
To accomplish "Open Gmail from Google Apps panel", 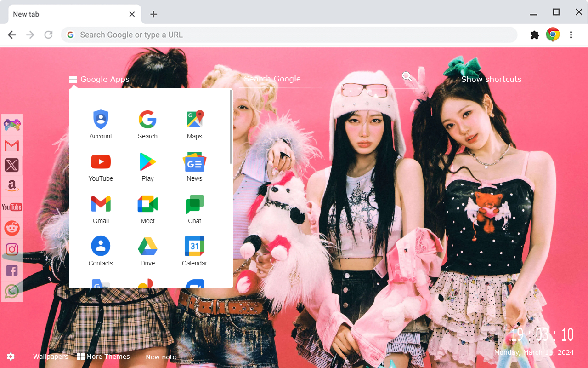I will [101, 204].
